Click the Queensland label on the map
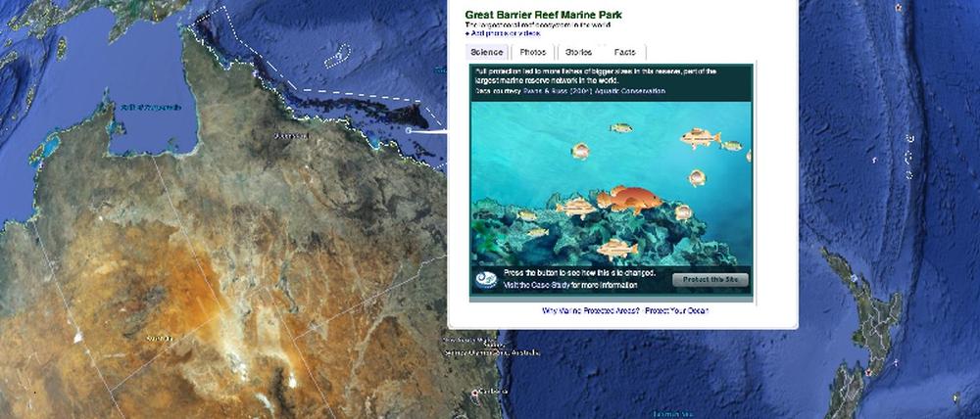The image size is (980, 419). point(289,136)
